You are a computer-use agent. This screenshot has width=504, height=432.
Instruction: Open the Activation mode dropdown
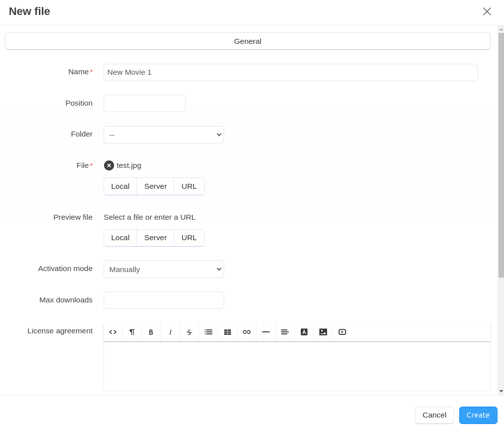click(x=164, y=269)
